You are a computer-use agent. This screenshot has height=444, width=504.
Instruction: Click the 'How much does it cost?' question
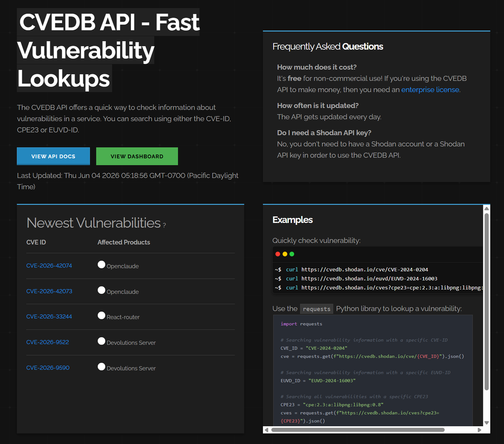(x=316, y=67)
